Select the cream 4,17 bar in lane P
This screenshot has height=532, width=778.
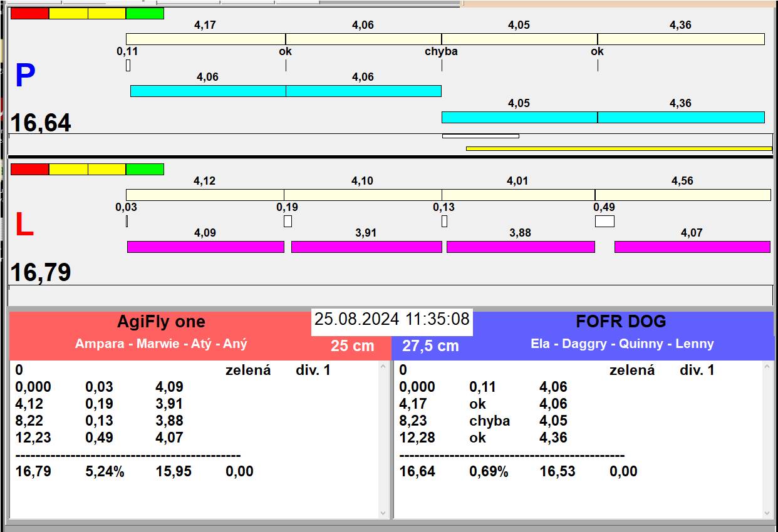[206, 39]
